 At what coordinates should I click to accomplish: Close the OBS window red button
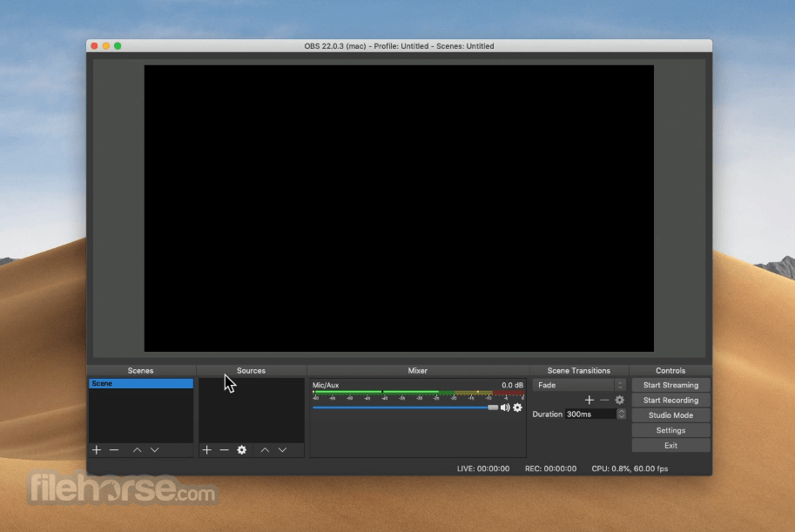pos(94,45)
